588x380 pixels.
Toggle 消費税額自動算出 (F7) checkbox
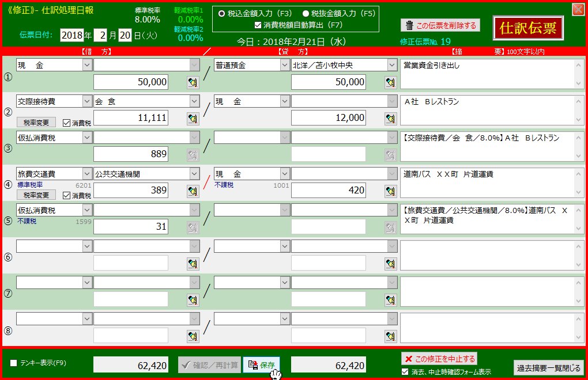[x=258, y=25]
